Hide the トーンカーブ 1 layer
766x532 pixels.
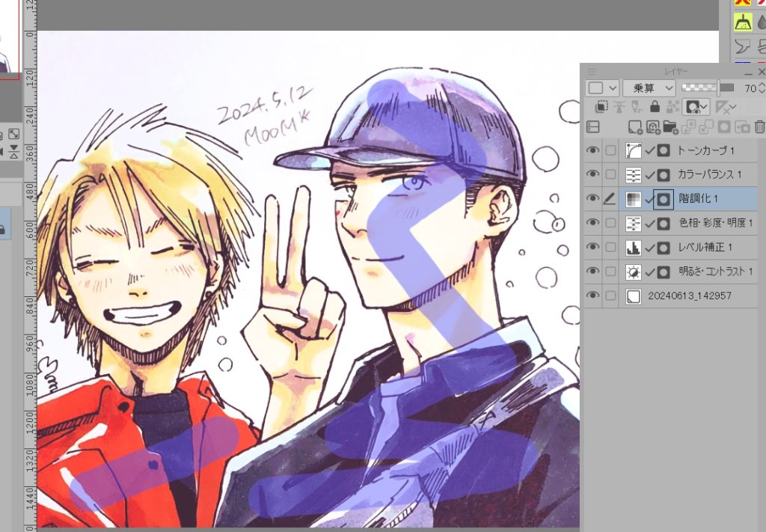(x=592, y=150)
